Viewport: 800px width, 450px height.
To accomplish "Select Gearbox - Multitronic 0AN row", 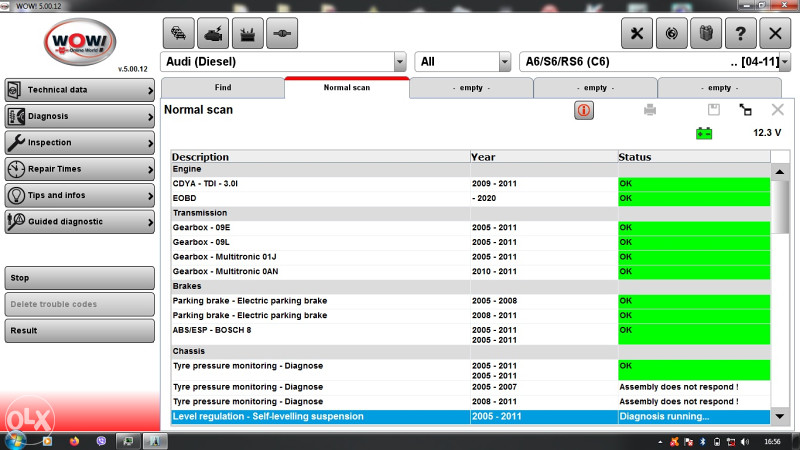I will 470,272.
